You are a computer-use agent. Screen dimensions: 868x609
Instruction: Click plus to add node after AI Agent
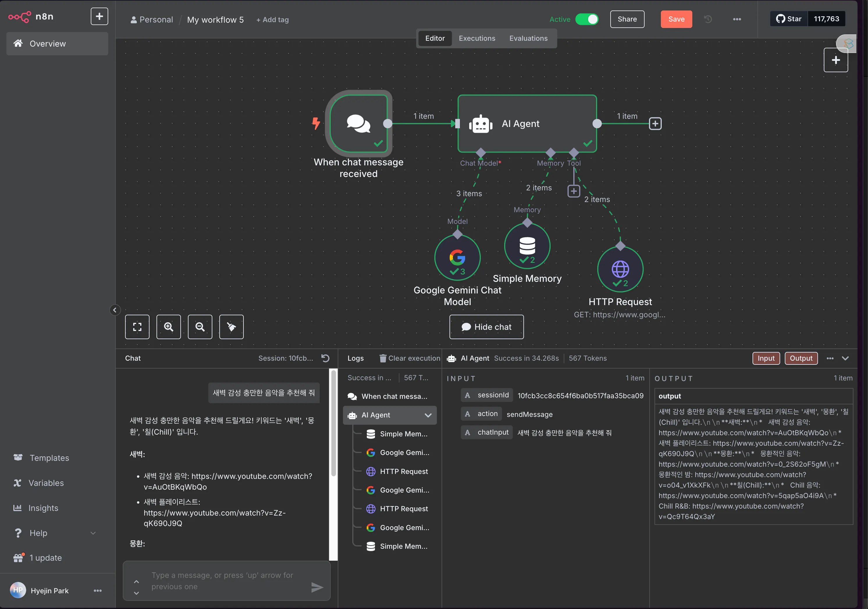(655, 124)
